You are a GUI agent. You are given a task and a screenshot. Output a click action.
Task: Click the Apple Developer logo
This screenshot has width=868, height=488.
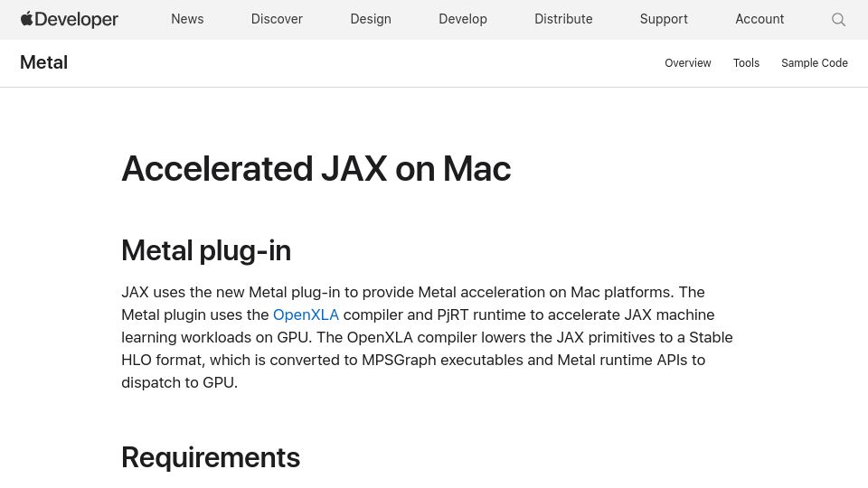[70, 19]
